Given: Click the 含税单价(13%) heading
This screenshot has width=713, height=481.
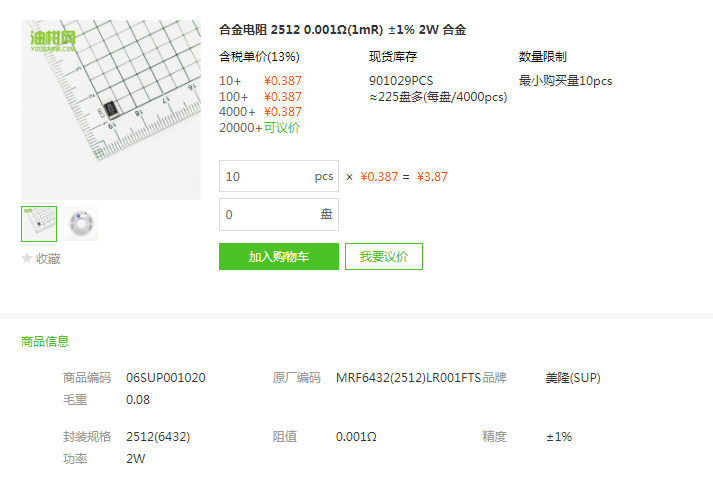Looking at the screenshot, I should tap(259, 57).
